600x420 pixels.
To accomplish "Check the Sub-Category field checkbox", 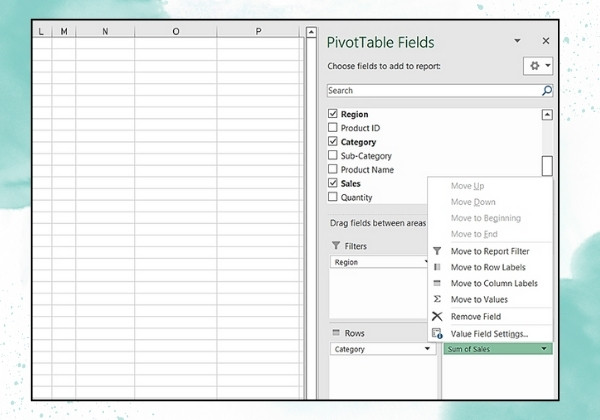I will click(x=333, y=155).
